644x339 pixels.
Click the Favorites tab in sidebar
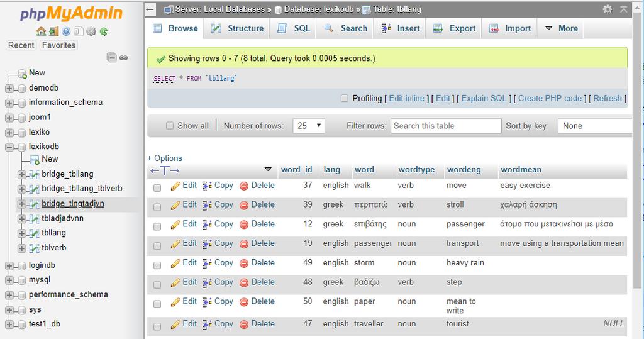coord(58,45)
